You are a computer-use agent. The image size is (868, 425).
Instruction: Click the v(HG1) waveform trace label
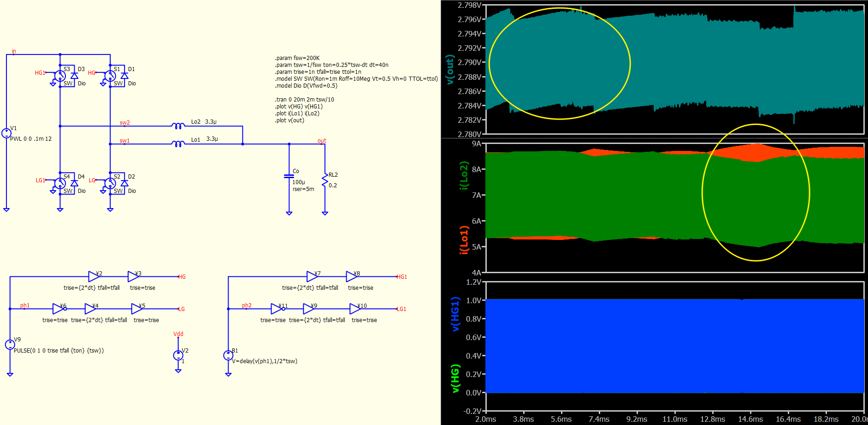(x=455, y=314)
